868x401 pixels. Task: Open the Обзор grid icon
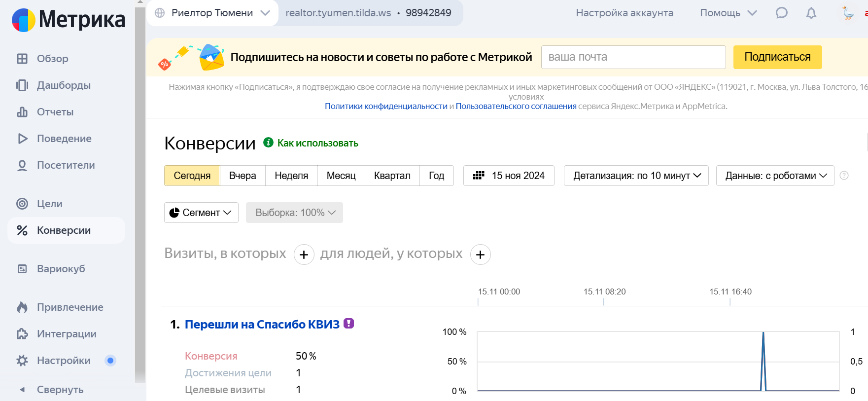pos(22,59)
